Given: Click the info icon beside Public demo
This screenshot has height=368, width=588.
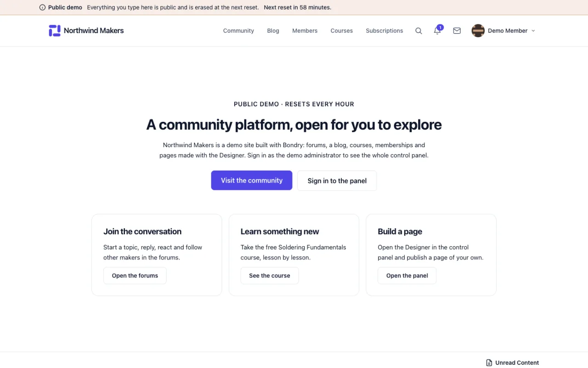Looking at the screenshot, I should tap(43, 7).
